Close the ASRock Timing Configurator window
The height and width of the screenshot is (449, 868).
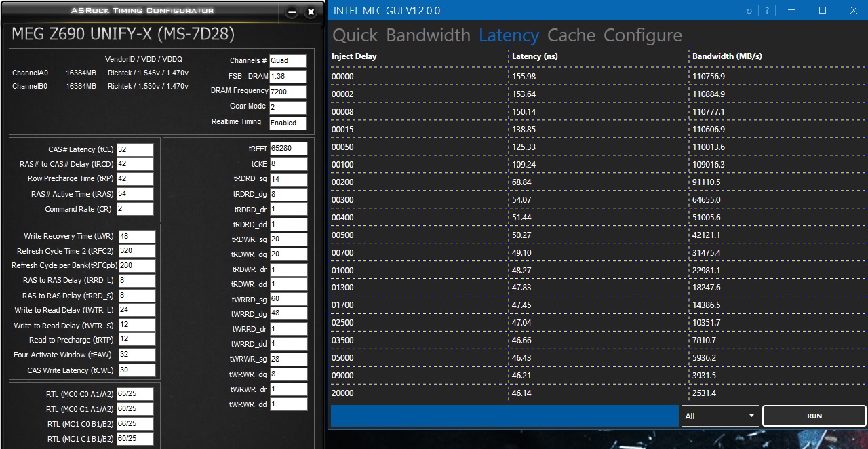pyautogui.click(x=311, y=12)
